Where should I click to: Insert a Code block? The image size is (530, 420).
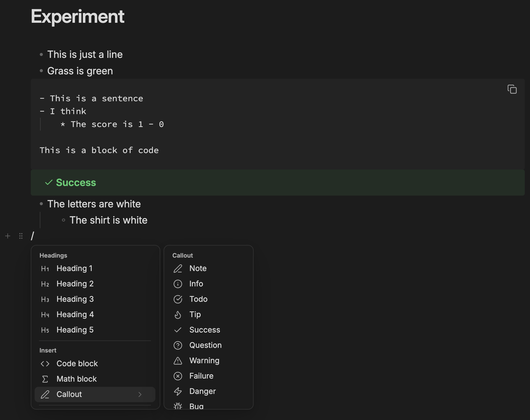pyautogui.click(x=95, y=364)
